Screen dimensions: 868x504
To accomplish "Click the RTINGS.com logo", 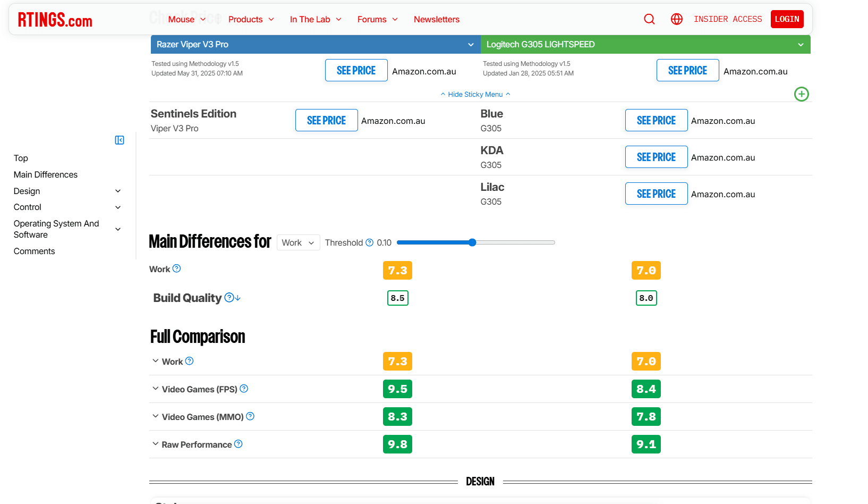I will pyautogui.click(x=55, y=20).
